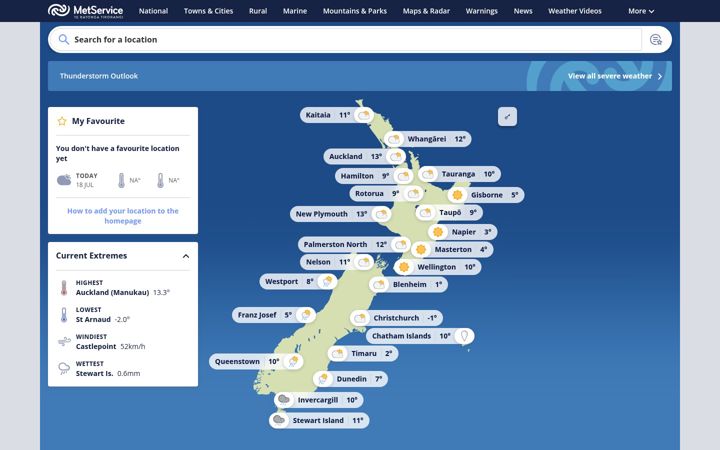Click Auckland (Manukau) highest reading
Screen dimensions: 720x450
click(x=123, y=292)
